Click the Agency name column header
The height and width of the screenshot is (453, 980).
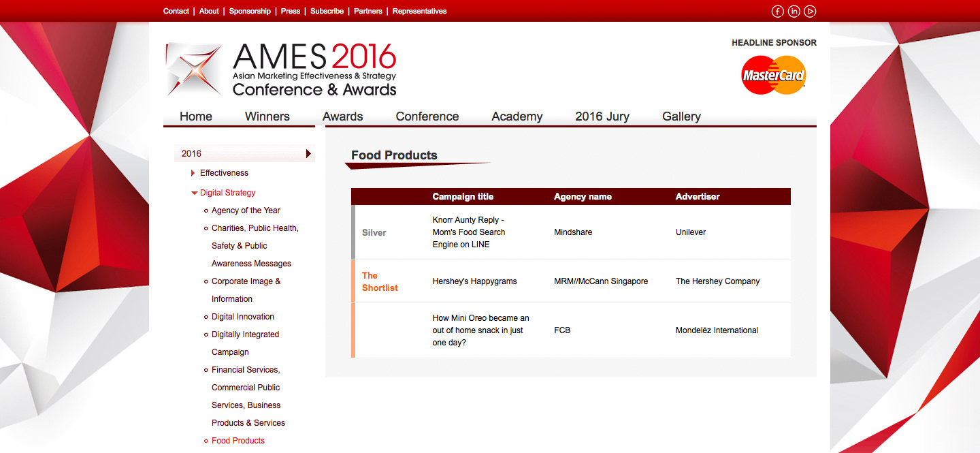pyautogui.click(x=583, y=196)
